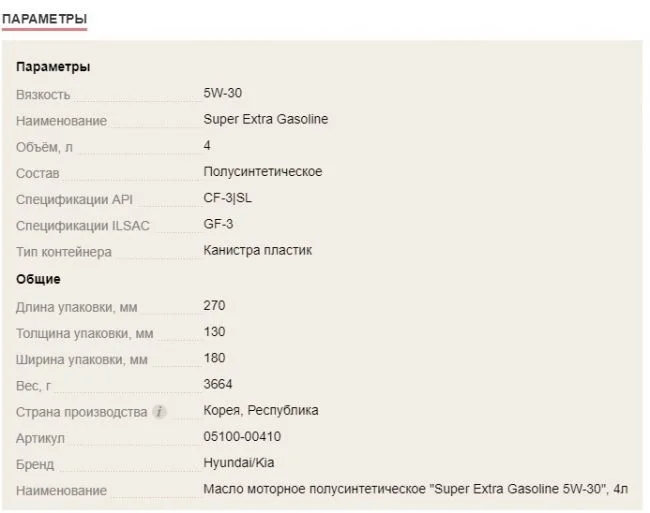Screen dimensions: 650x513
Task: Click the Артикул label
Action: click(x=40, y=439)
